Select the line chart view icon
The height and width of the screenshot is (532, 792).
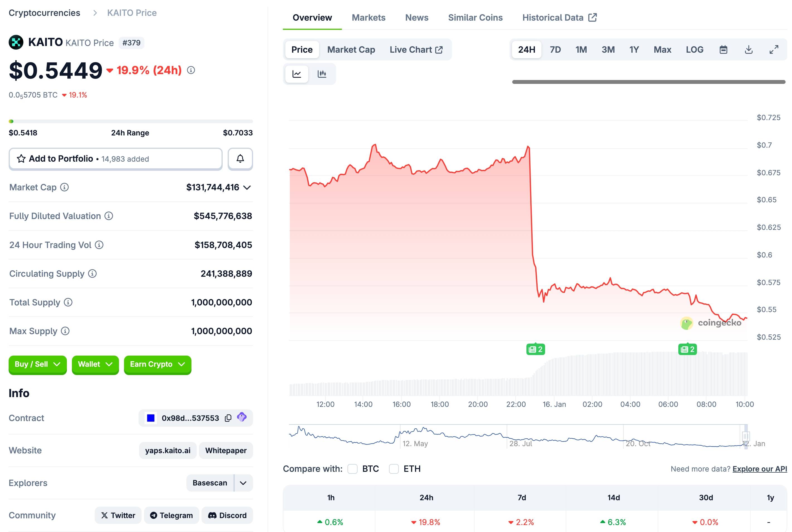[x=297, y=74]
